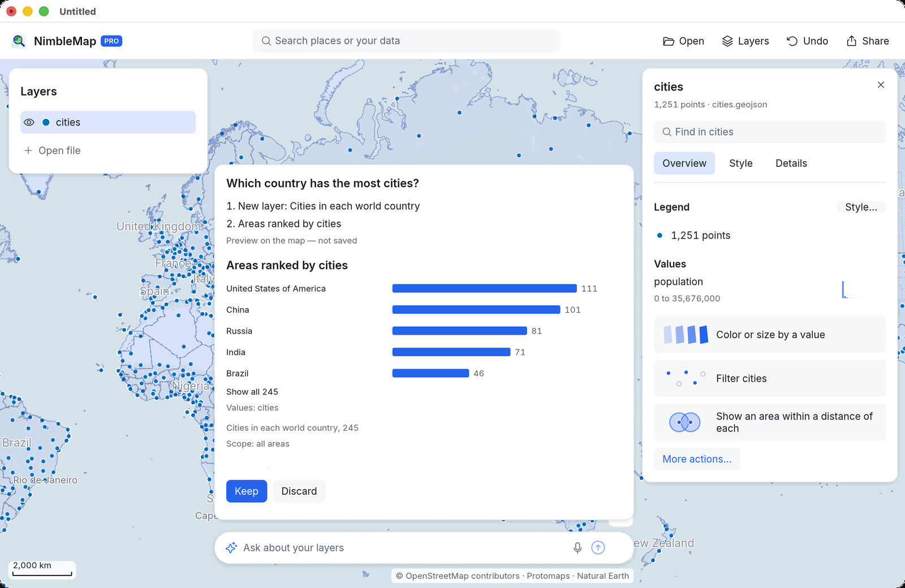Image resolution: width=905 pixels, height=588 pixels.
Task: Click the search magnifier icon in top bar
Action: (x=266, y=41)
